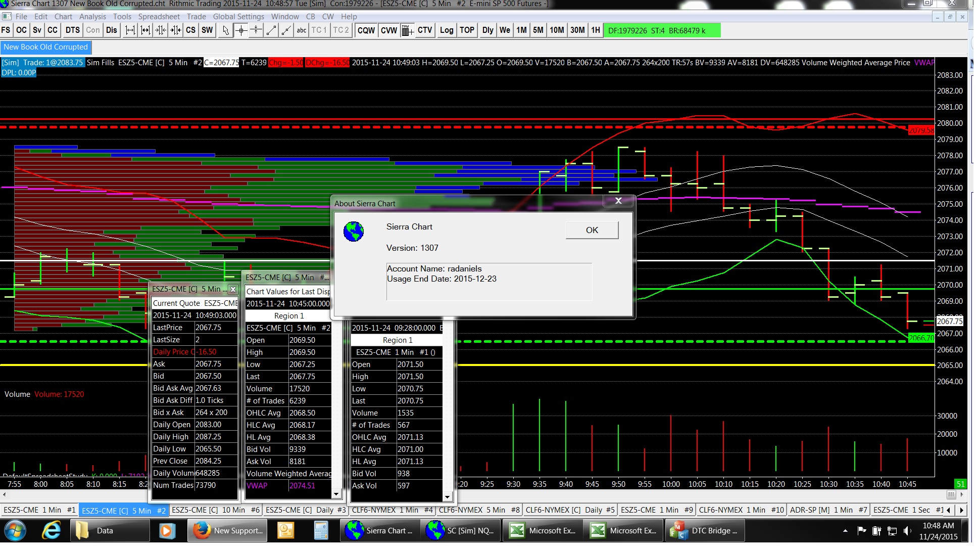Click the trade window grid icon
Screen dimensions: 980x548
tap(407, 30)
